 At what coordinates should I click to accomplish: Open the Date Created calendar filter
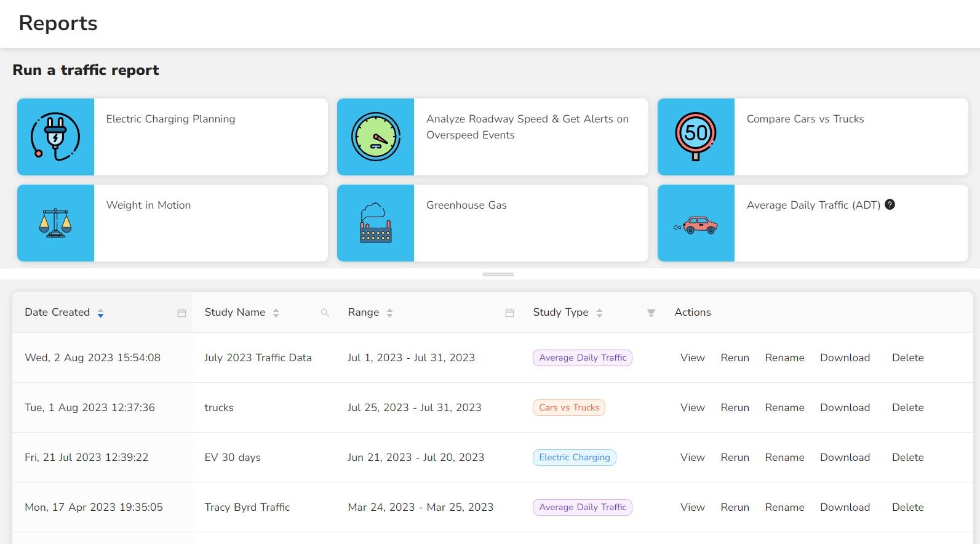pos(181,313)
